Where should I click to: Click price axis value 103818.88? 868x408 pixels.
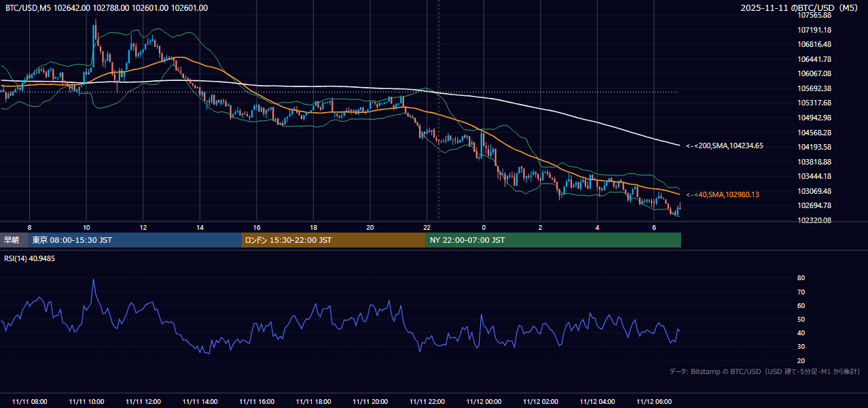(x=814, y=162)
